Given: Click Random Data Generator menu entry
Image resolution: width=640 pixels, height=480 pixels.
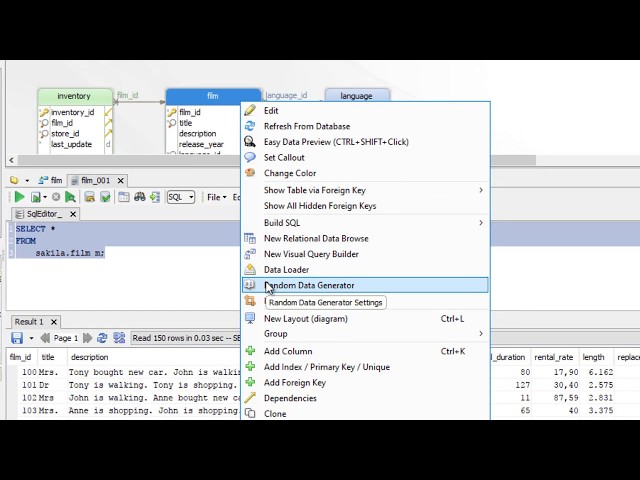Looking at the screenshot, I should (365, 285).
